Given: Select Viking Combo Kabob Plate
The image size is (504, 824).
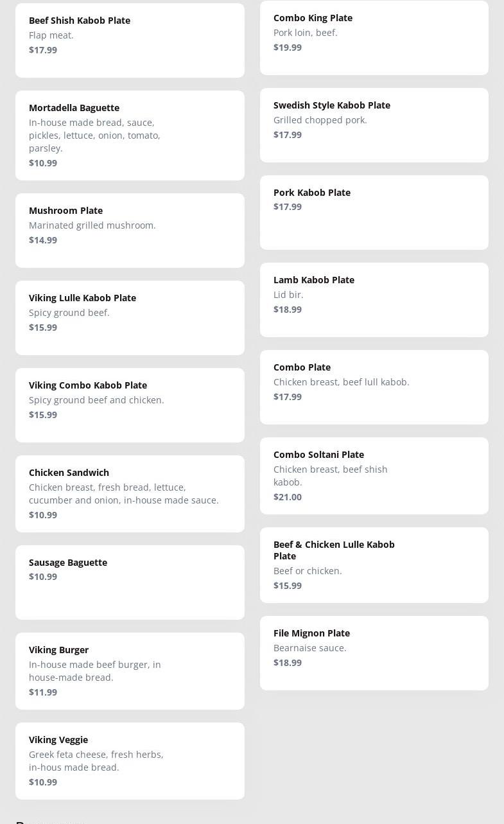Looking at the screenshot, I should click(x=130, y=405).
